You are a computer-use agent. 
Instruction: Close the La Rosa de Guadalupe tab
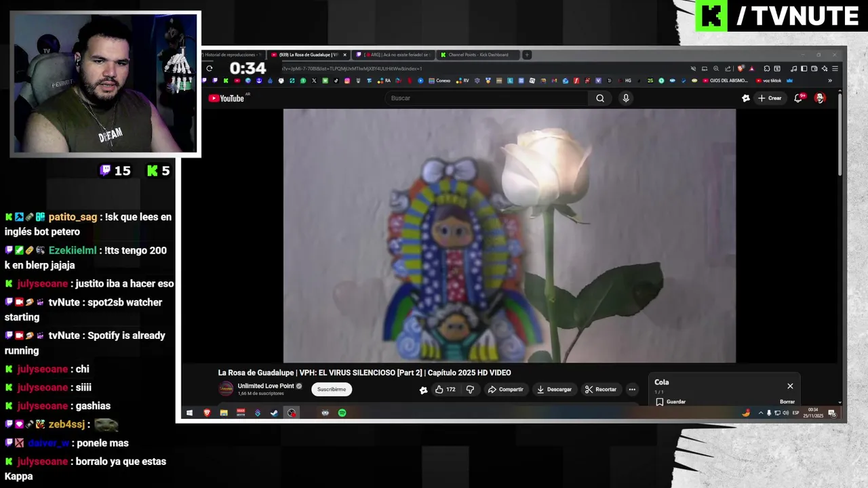click(x=344, y=55)
